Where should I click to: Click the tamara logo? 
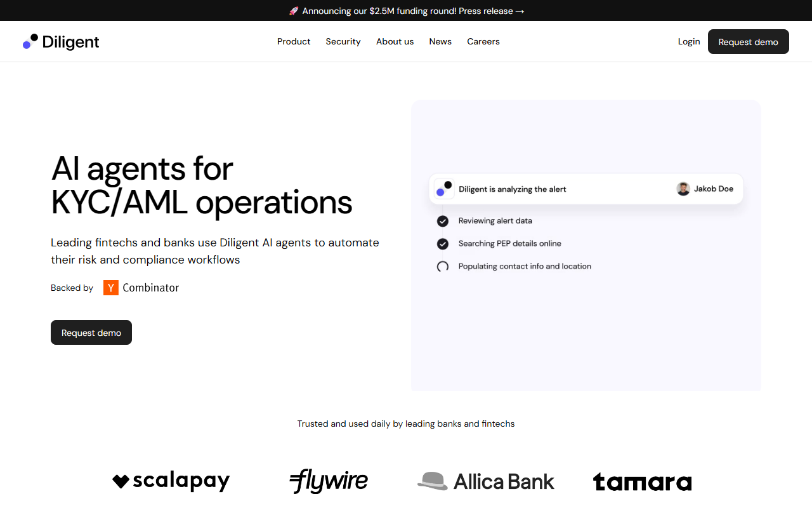click(643, 482)
